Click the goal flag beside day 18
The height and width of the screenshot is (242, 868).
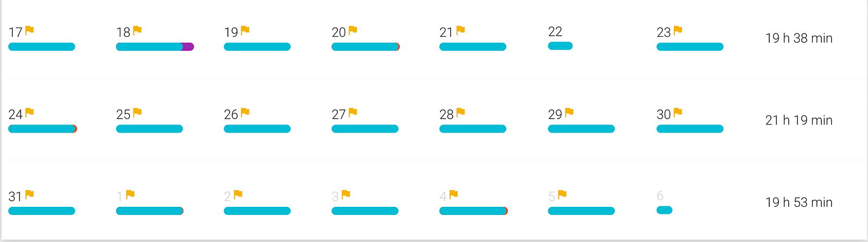click(x=137, y=30)
